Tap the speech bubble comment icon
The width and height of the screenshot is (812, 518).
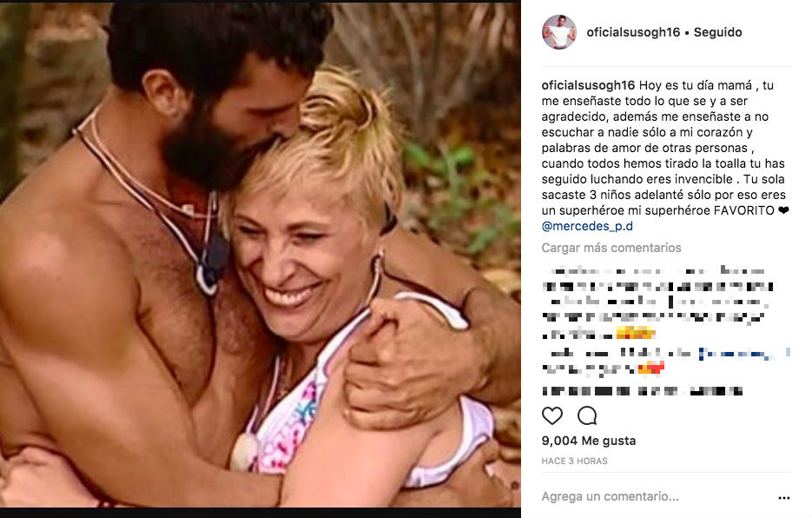(x=587, y=415)
